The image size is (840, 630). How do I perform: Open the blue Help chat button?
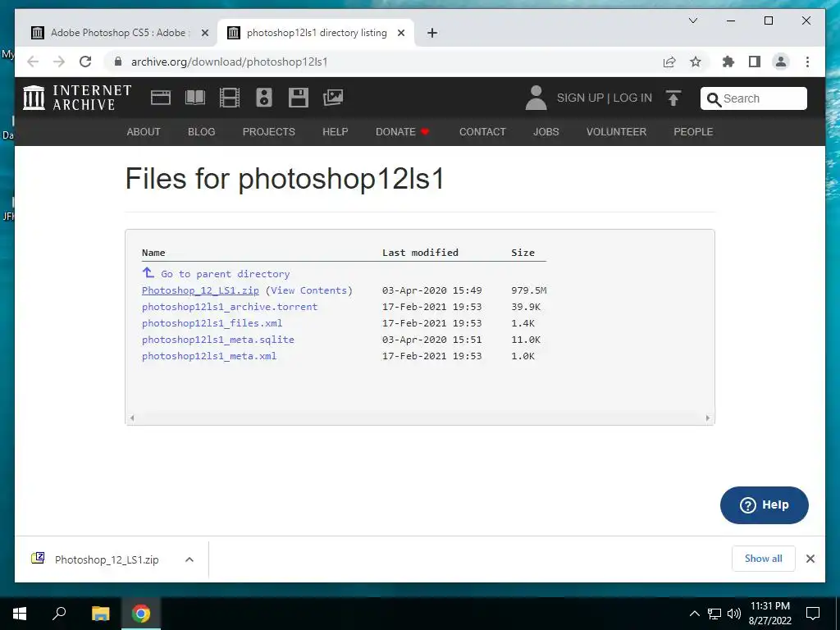[764, 505]
